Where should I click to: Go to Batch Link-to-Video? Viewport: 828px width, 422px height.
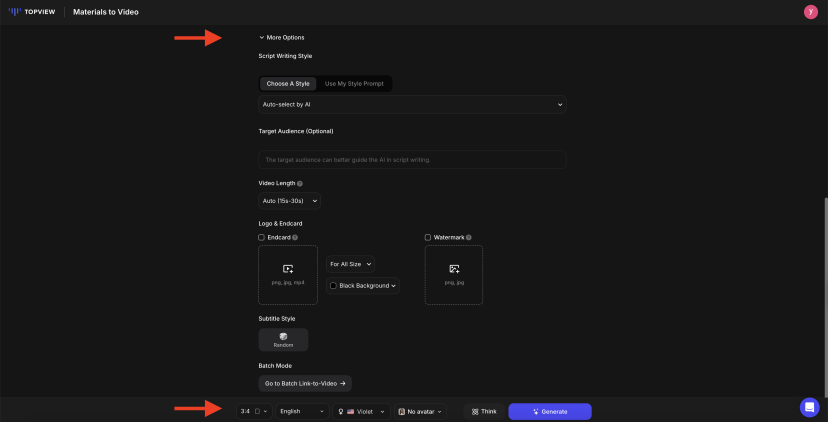305,383
